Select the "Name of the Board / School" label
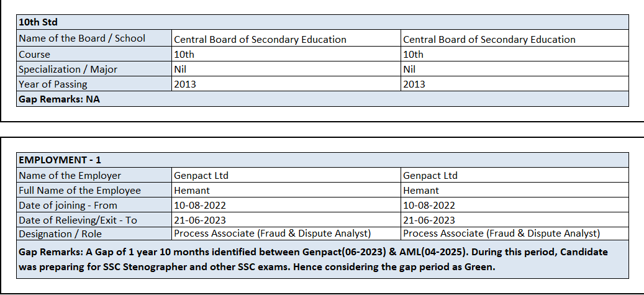 (82, 39)
